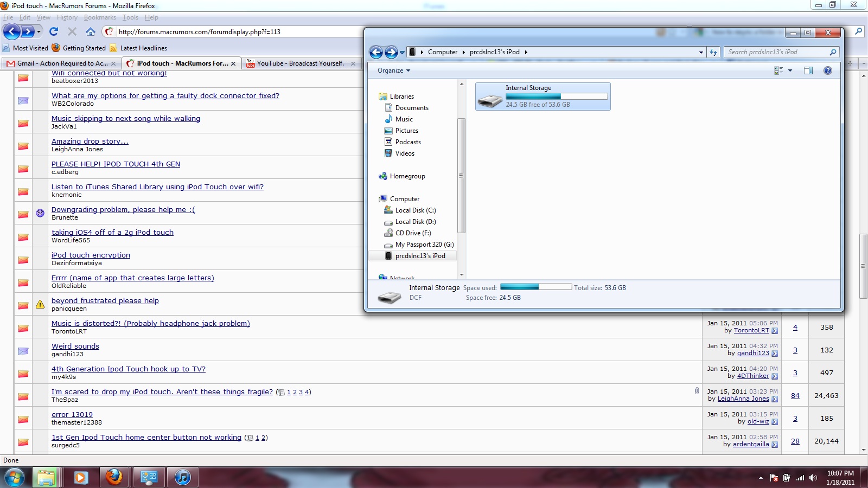Open the Edit menu in Firefox

tap(25, 17)
